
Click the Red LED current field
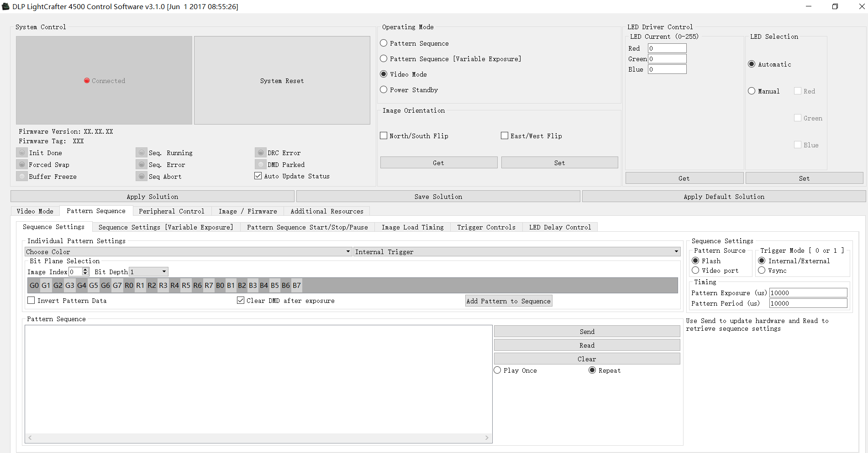pyautogui.click(x=667, y=48)
